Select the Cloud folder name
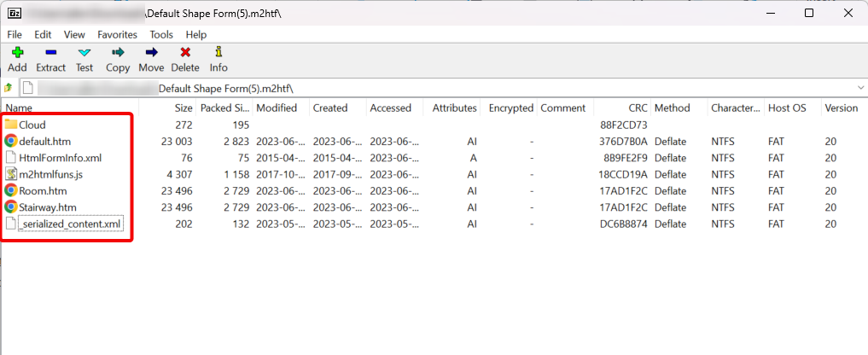The image size is (868, 355). pos(32,125)
